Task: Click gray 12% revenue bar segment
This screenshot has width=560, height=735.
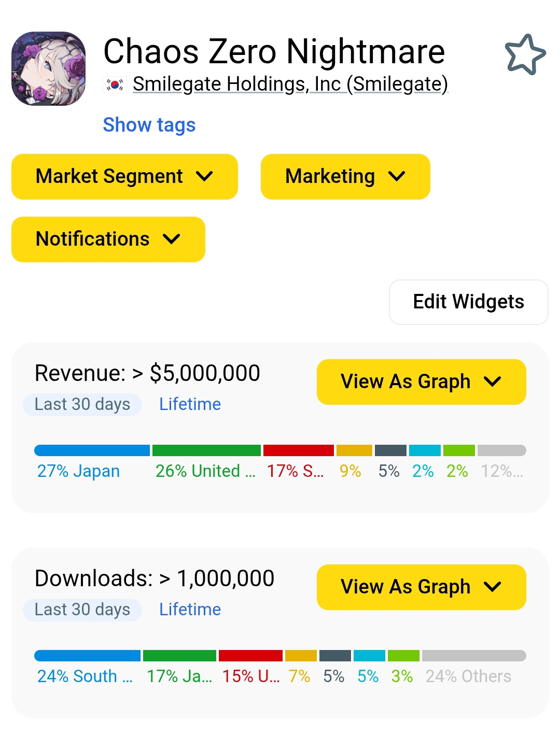Action: (x=502, y=450)
